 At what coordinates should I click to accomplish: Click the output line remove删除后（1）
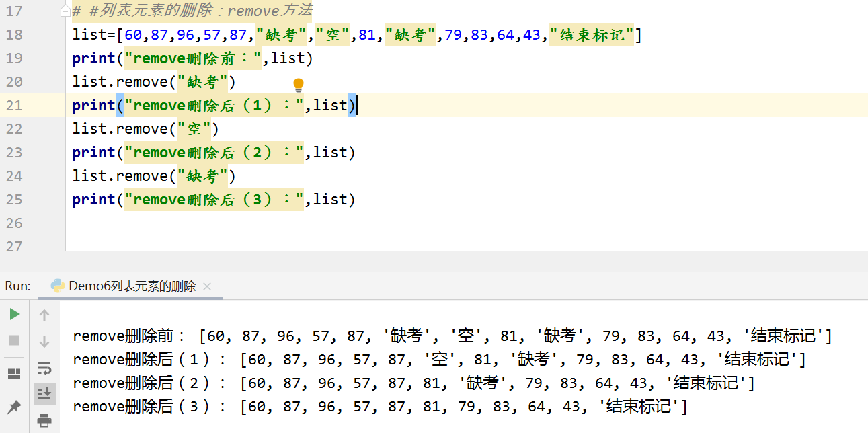tap(439, 359)
